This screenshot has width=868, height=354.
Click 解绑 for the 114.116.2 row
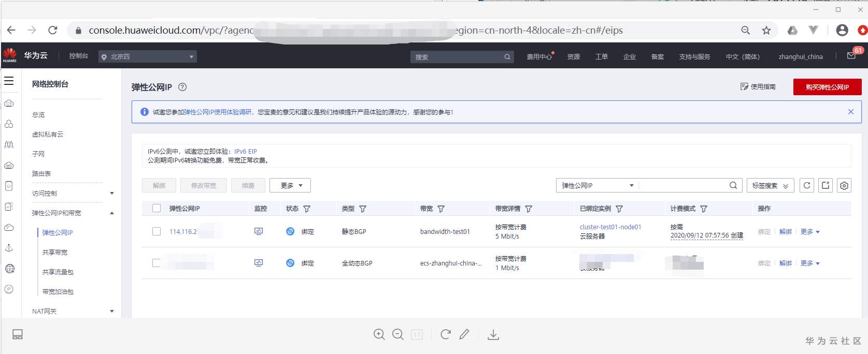tap(786, 231)
